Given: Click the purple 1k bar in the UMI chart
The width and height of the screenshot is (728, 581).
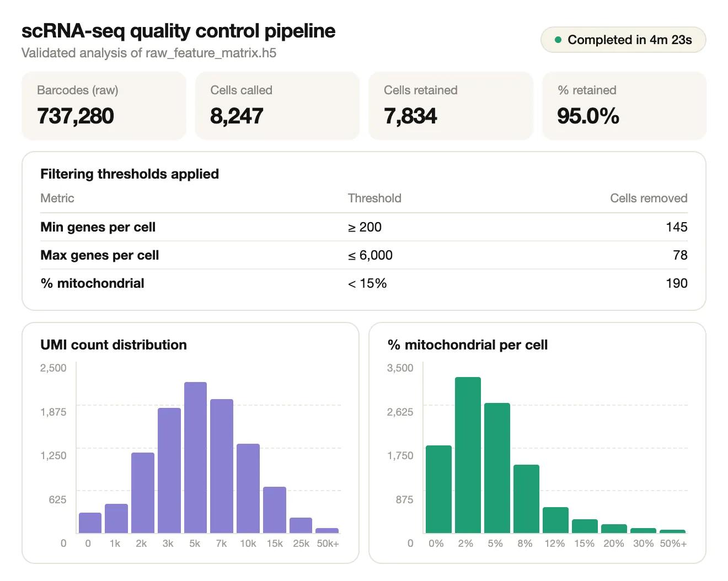Looking at the screenshot, I should pos(116,519).
